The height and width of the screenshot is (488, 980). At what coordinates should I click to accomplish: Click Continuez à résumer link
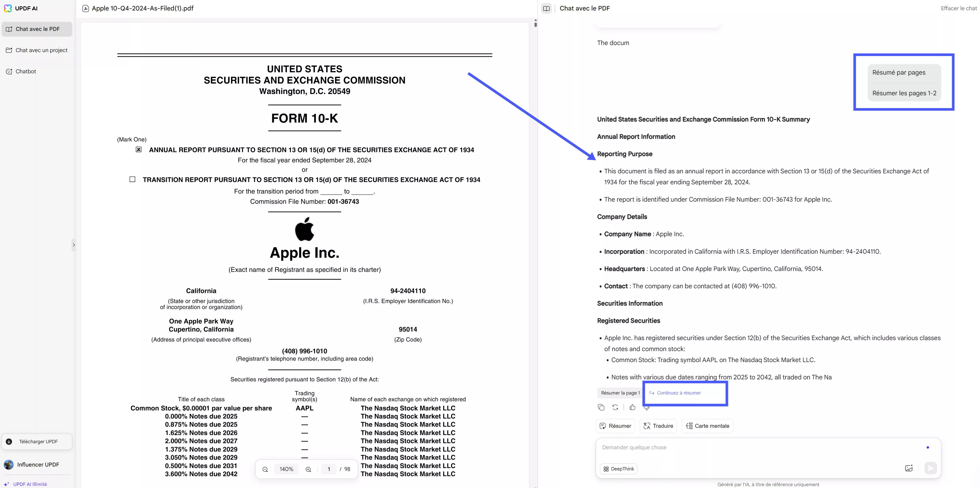click(x=675, y=393)
